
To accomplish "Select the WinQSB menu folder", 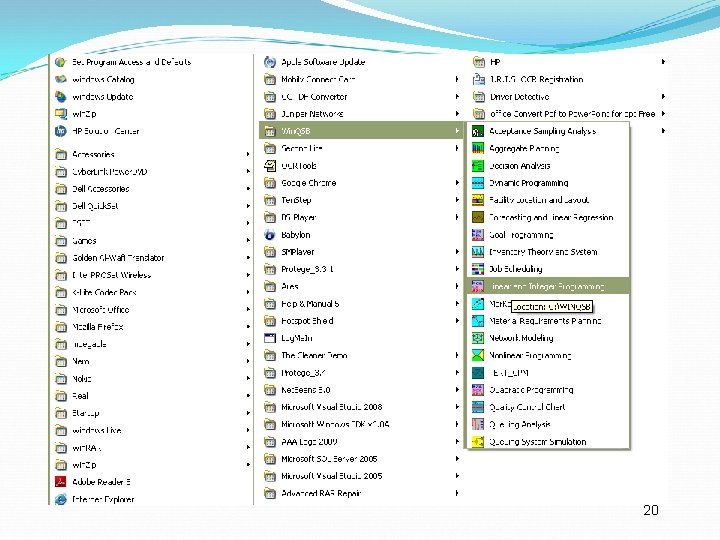I will point(361,131).
